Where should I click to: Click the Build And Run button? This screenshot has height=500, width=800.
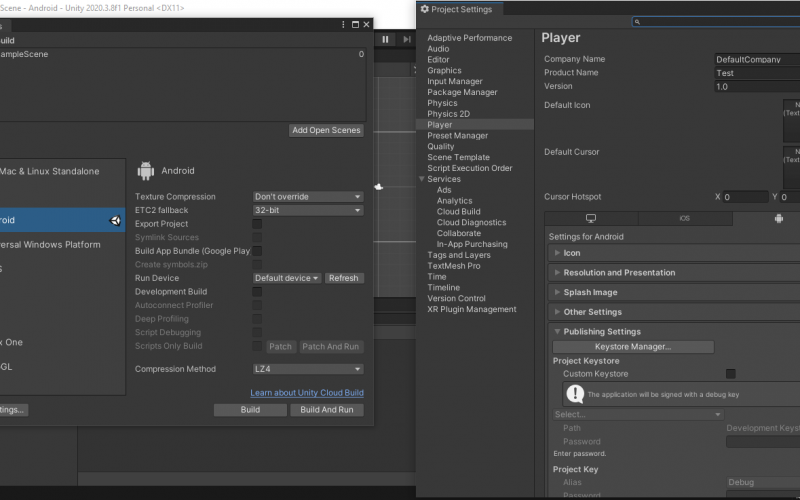pyautogui.click(x=327, y=410)
